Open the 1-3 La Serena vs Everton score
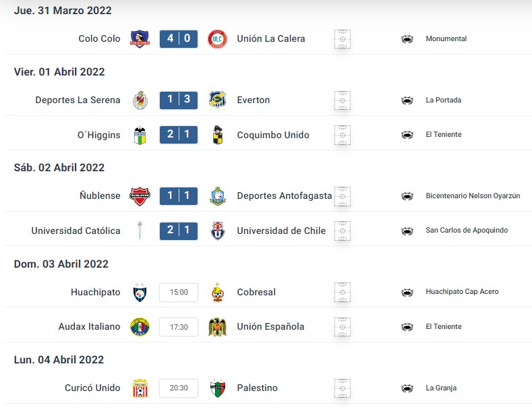 click(x=179, y=100)
